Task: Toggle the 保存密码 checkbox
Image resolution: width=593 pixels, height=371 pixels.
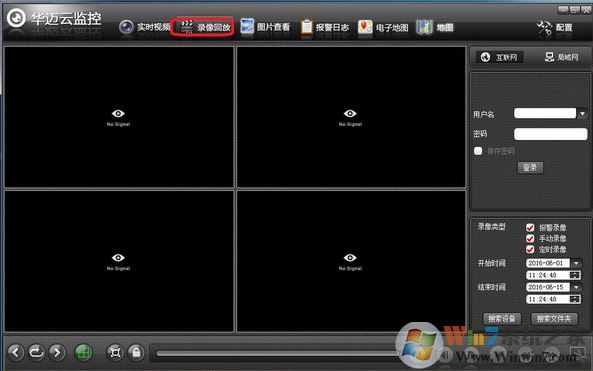Action: pyautogui.click(x=478, y=151)
